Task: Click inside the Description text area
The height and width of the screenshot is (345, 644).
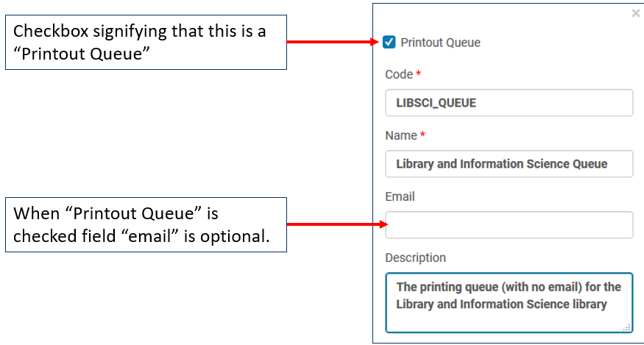Action: coord(509,316)
